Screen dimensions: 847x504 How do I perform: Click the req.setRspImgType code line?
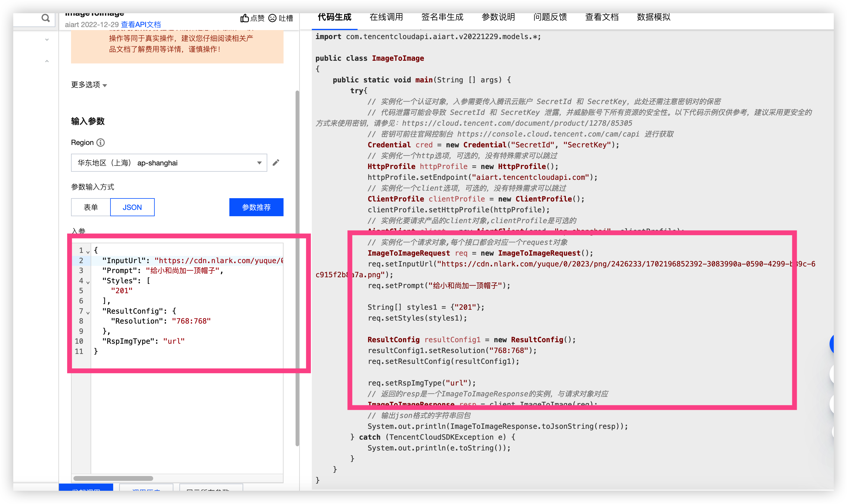(421, 383)
